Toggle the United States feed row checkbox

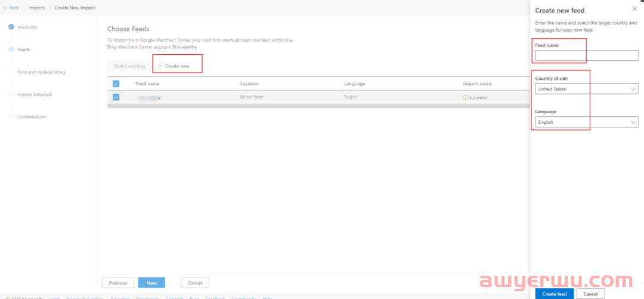pos(116,97)
